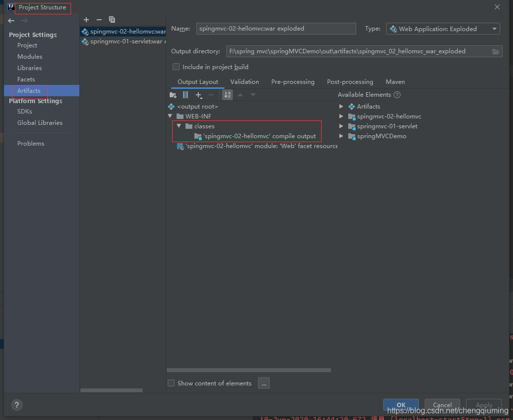
Task: Open the Pre-processing tab
Action: [293, 82]
